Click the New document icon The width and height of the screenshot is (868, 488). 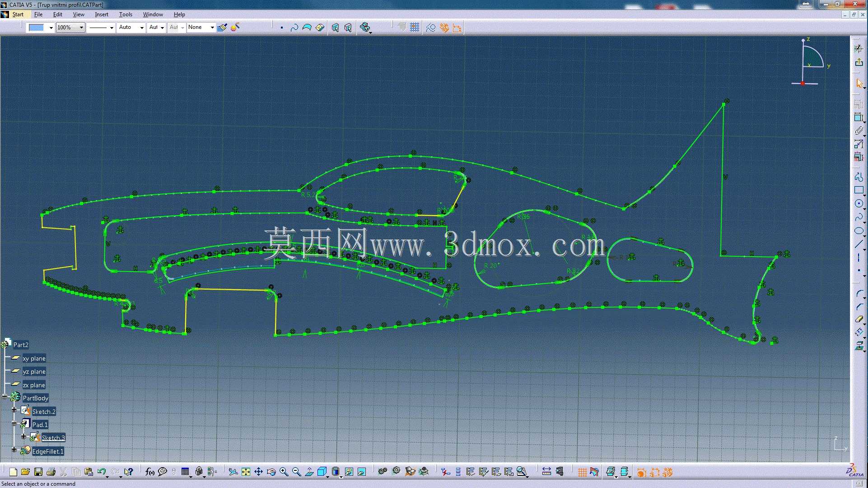13,472
